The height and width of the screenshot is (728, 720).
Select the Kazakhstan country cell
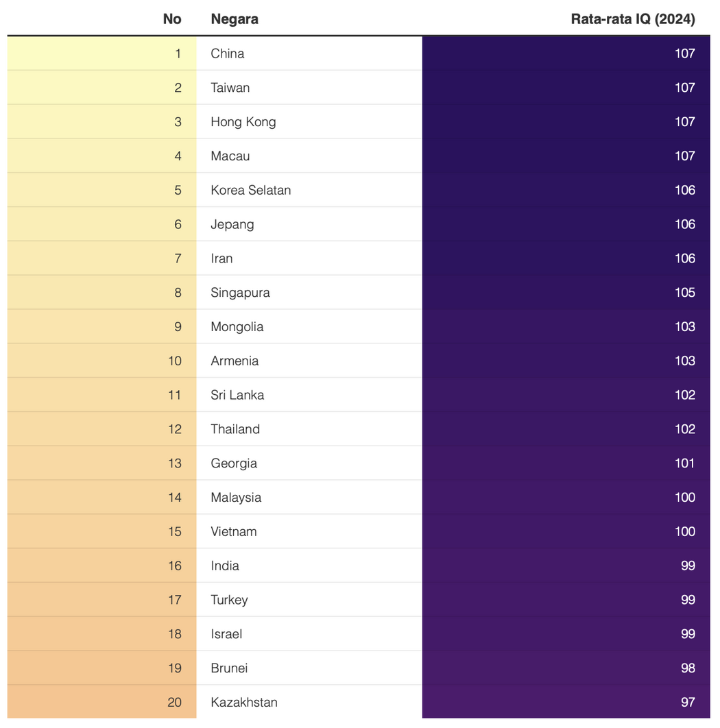[309, 702]
